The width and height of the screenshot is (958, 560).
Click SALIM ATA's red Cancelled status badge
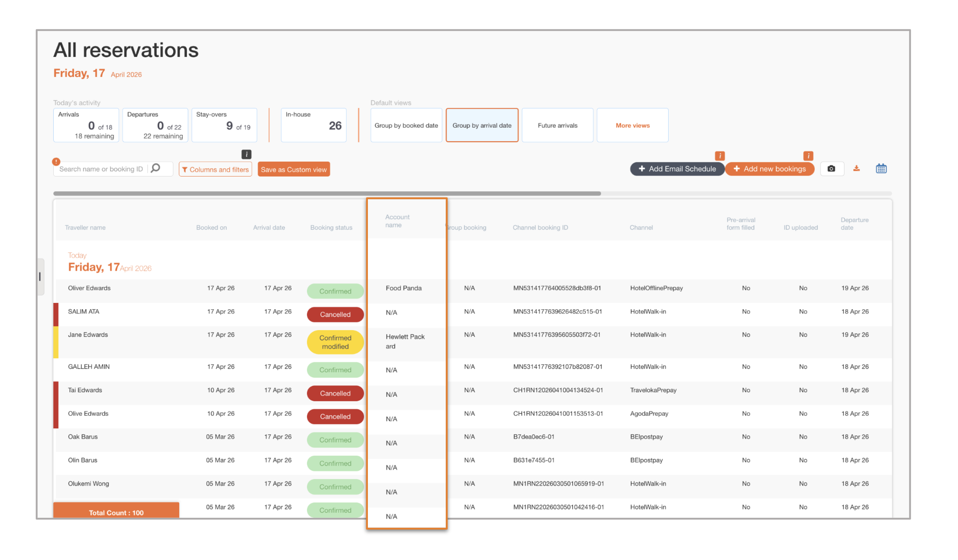[335, 314]
